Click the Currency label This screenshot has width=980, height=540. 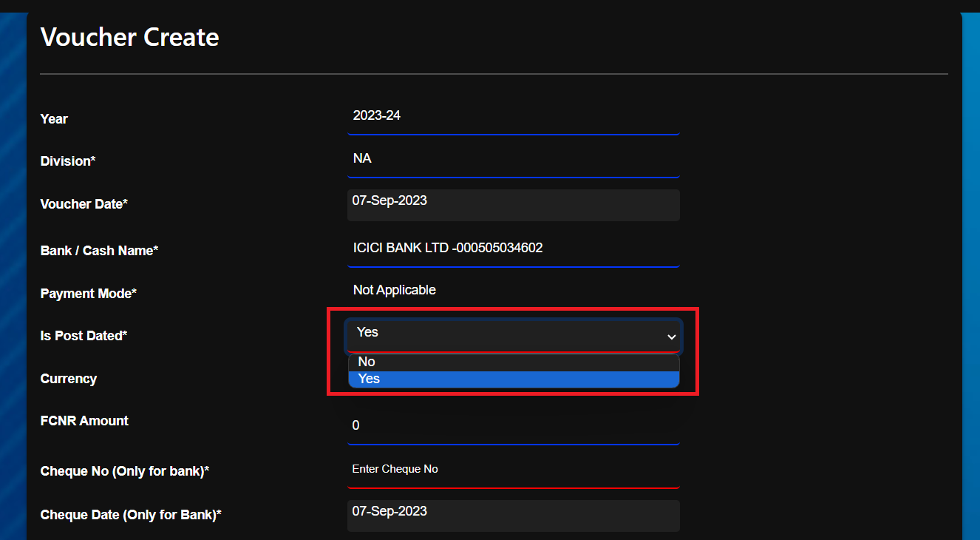click(69, 379)
